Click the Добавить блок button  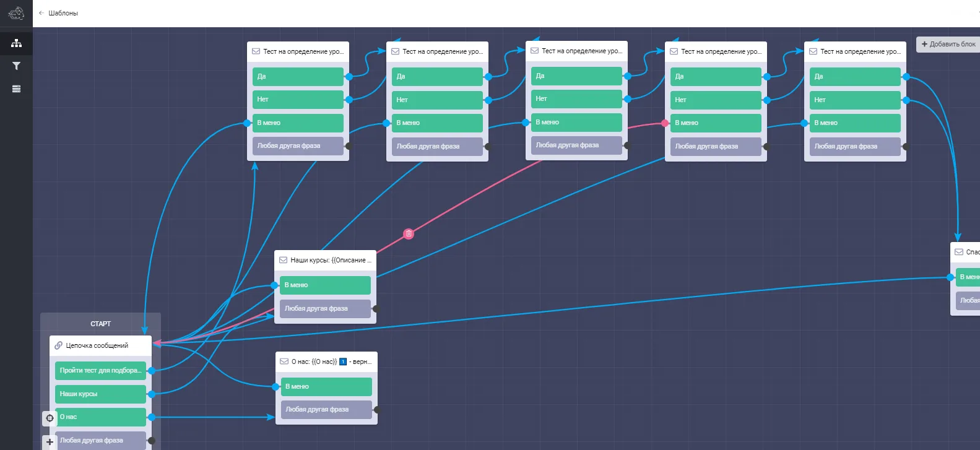tap(948, 44)
